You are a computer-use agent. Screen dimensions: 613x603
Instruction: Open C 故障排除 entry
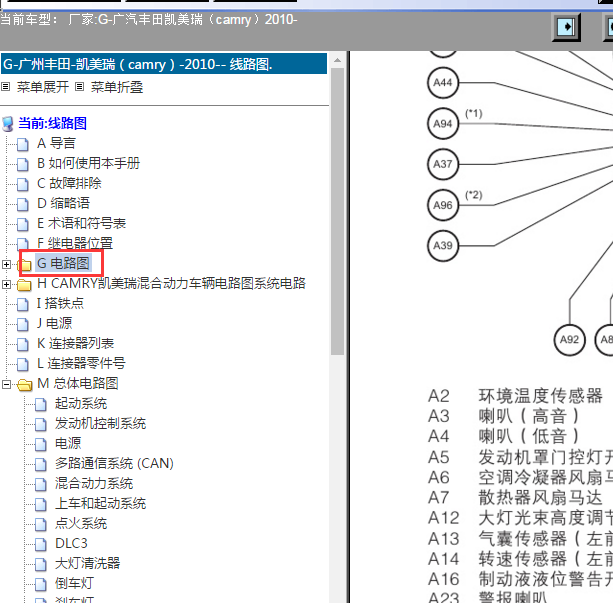69,183
